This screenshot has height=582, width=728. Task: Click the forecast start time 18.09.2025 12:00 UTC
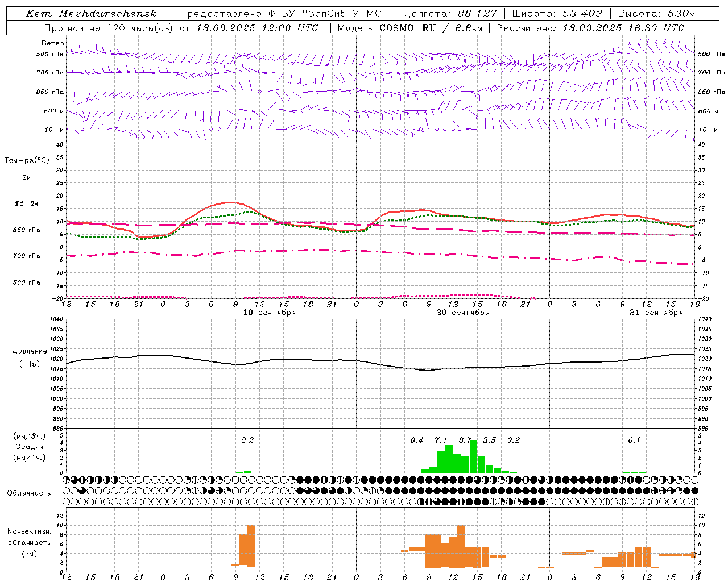tap(257, 28)
